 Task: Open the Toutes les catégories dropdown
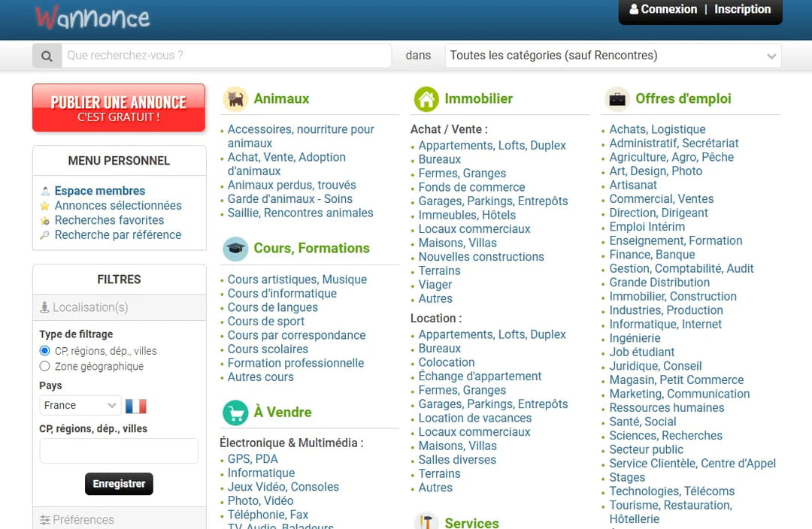[613, 56]
